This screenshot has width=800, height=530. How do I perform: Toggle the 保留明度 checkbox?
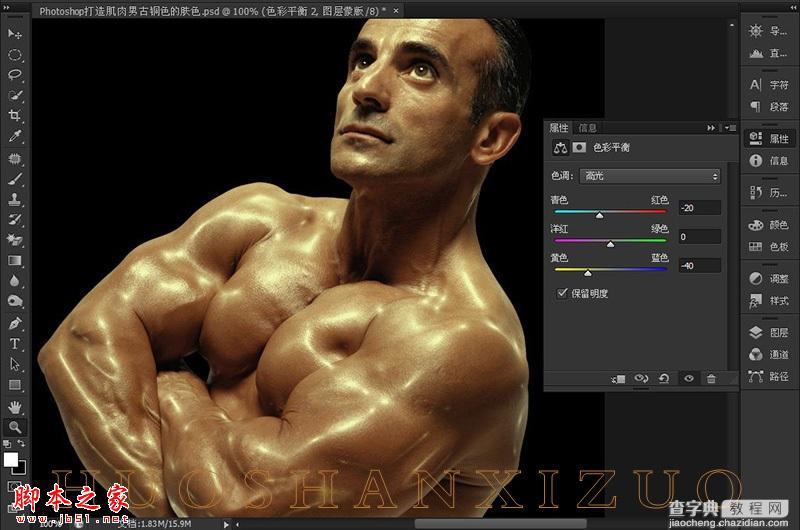coord(562,293)
